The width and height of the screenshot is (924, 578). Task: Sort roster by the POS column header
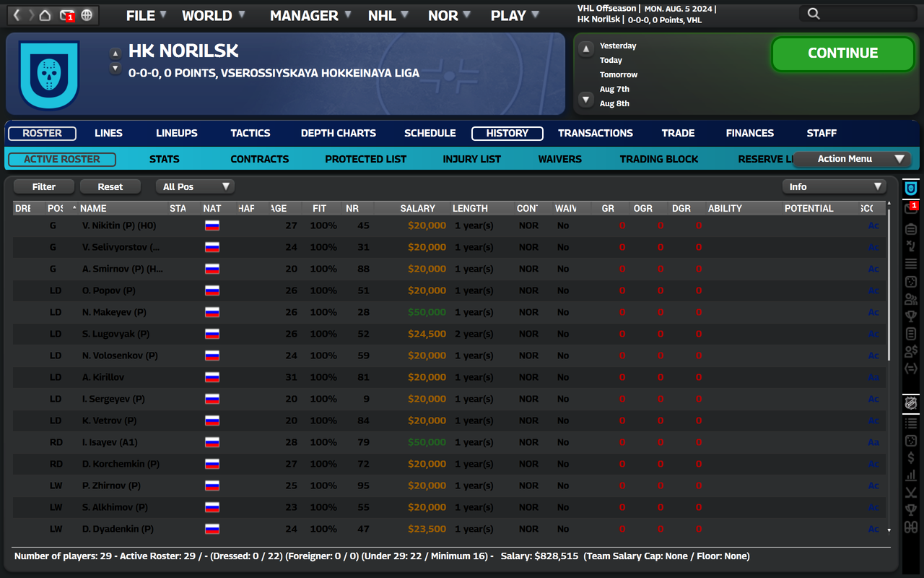coord(56,208)
